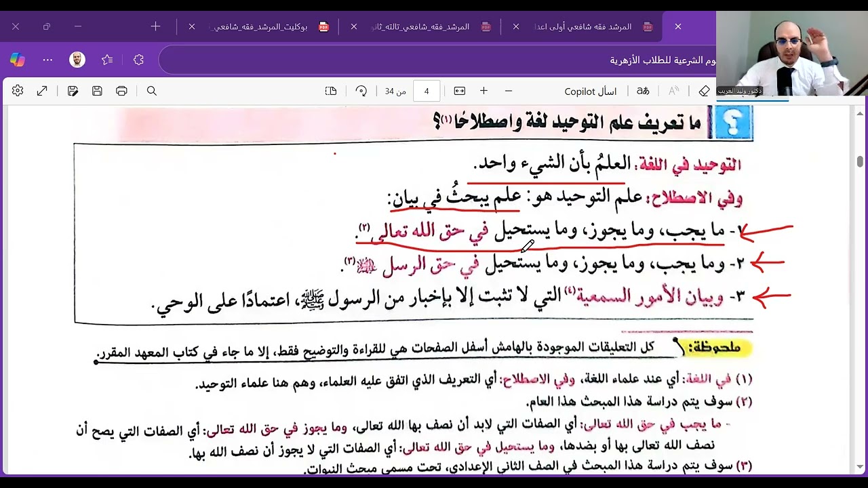Click the text التوحيد في اللغة
This screenshot has height=488, width=868.
(x=690, y=165)
